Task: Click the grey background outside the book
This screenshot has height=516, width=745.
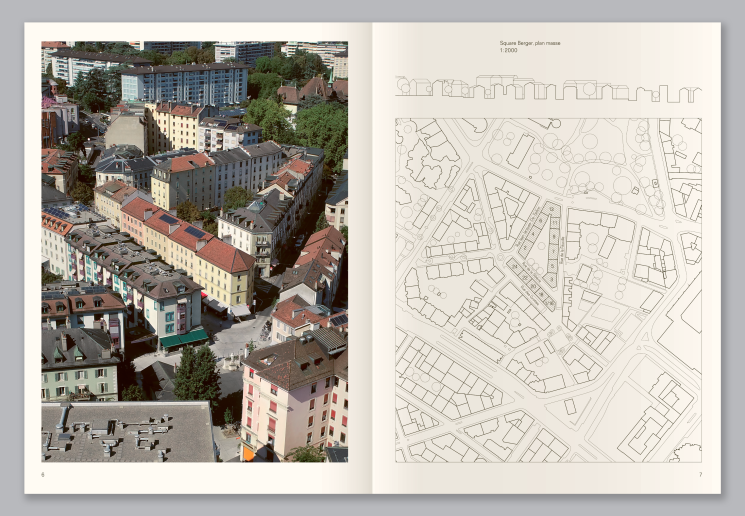Action: click(x=12, y=260)
